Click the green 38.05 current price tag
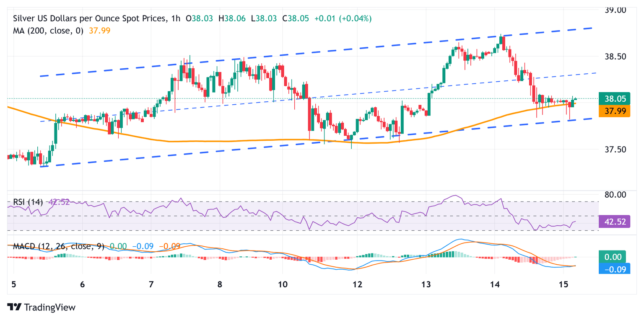 [x=615, y=99]
